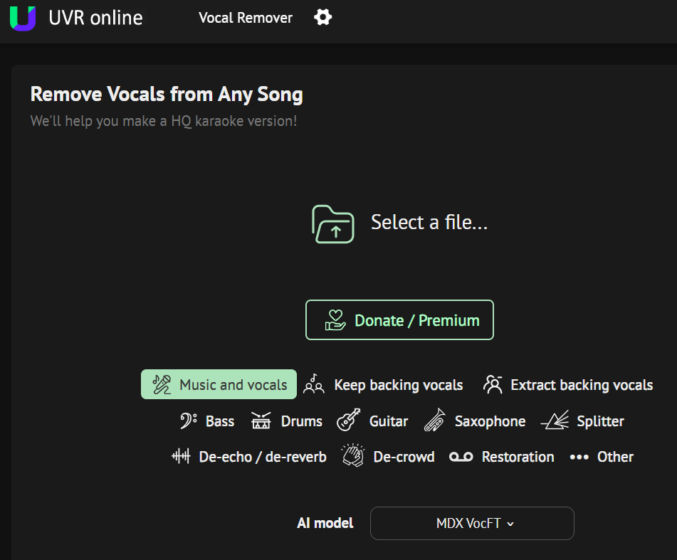Choose the Splitter label
Screen dimensions: 677x560
tap(600, 421)
